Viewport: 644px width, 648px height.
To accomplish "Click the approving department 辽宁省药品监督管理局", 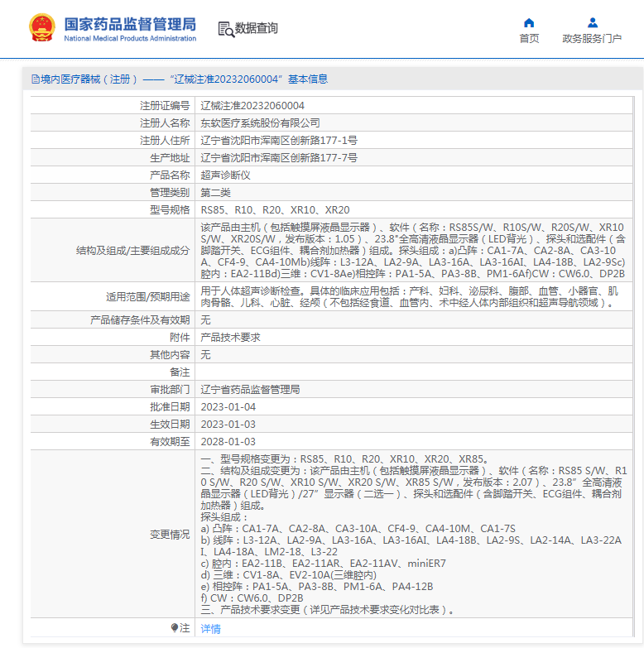I will point(250,389).
